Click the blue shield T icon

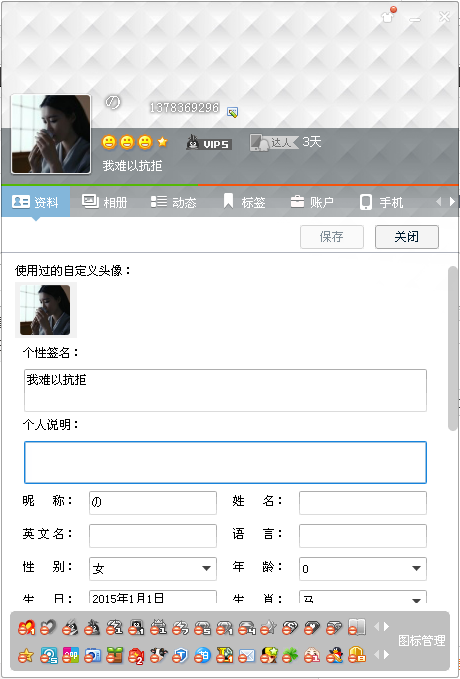tap(180, 656)
